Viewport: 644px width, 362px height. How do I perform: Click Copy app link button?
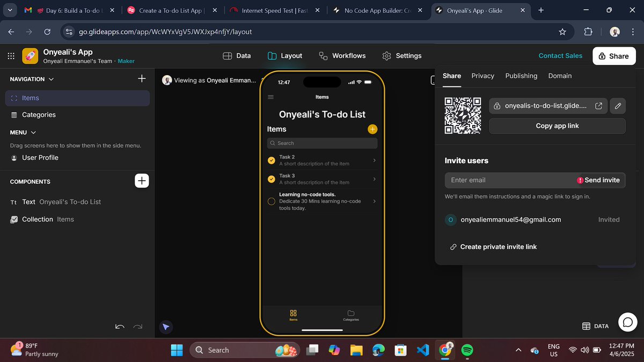[557, 126]
